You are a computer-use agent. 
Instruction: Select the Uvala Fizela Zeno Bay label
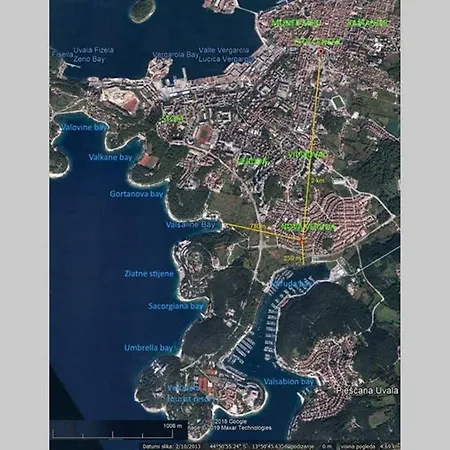[94, 55]
